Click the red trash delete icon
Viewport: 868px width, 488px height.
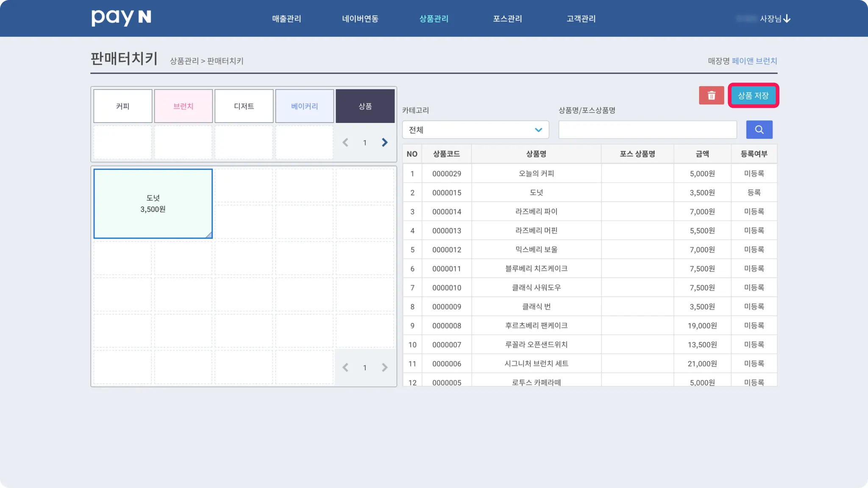coord(711,95)
